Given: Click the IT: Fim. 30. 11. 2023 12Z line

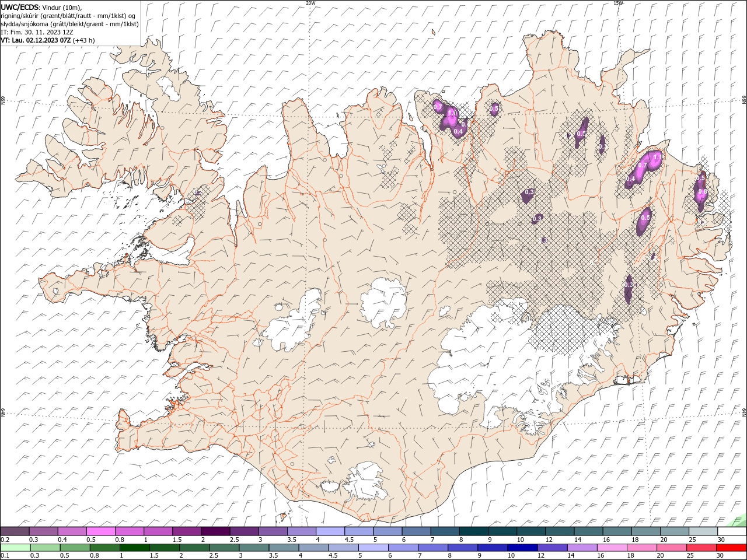Looking at the screenshot, I should click(37, 32).
